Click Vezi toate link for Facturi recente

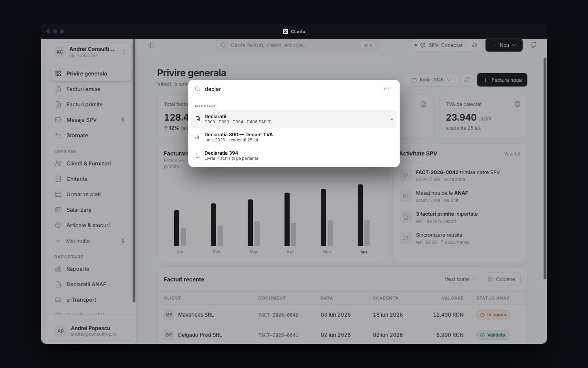[460, 279]
